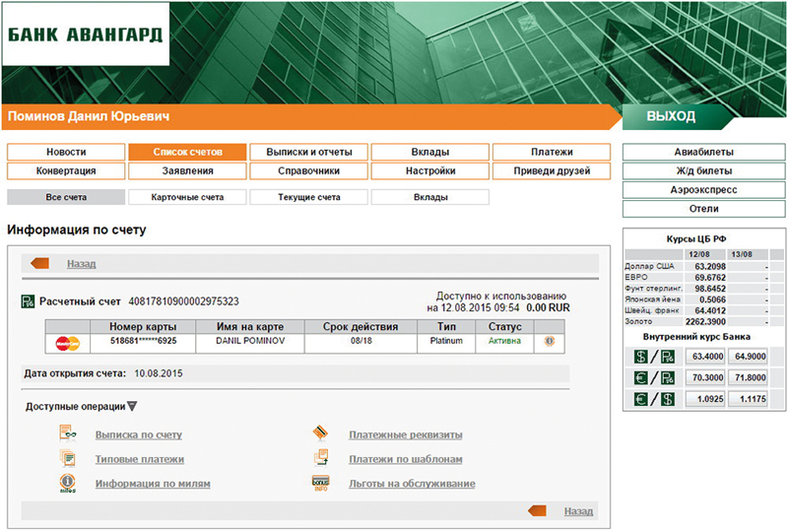Click the card icon beside Платежные реквизиты
This screenshot has height=532, width=788.
[x=321, y=432]
